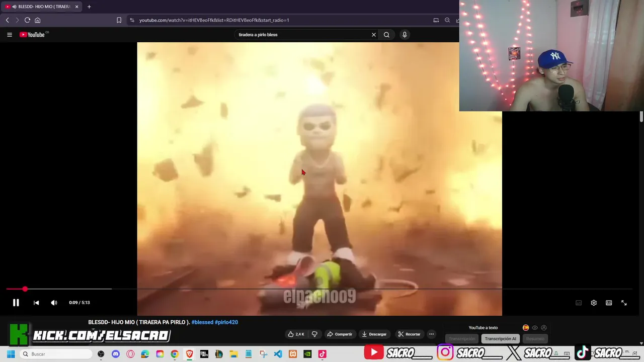Open the browser home page

(x=37, y=20)
